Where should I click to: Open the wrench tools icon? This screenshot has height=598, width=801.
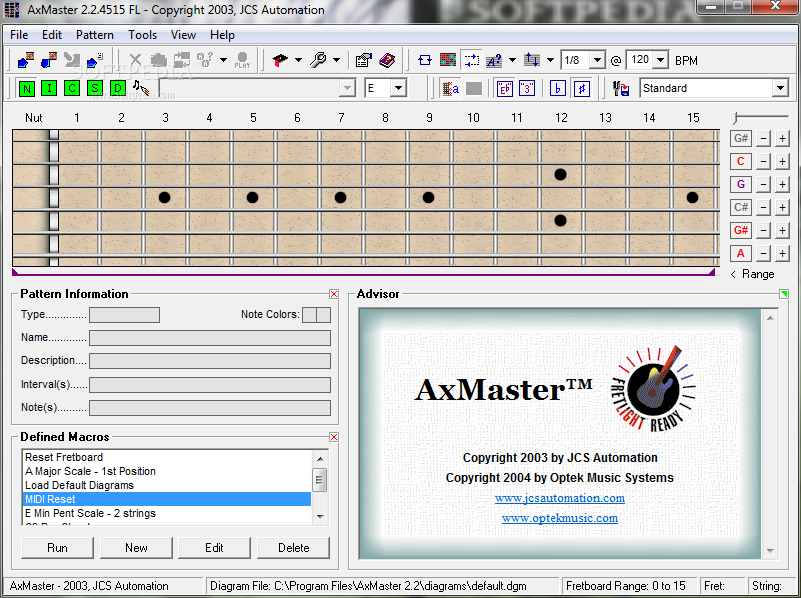click(318, 60)
